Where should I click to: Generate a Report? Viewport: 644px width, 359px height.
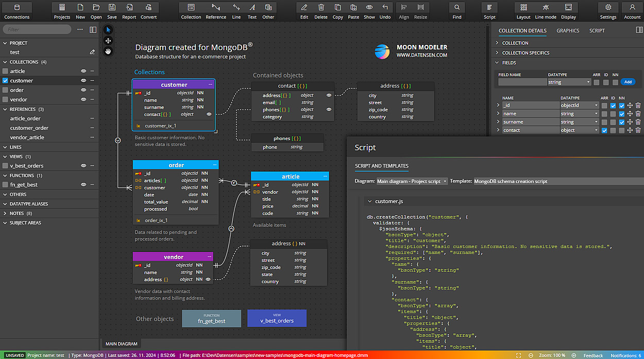click(129, 11)
